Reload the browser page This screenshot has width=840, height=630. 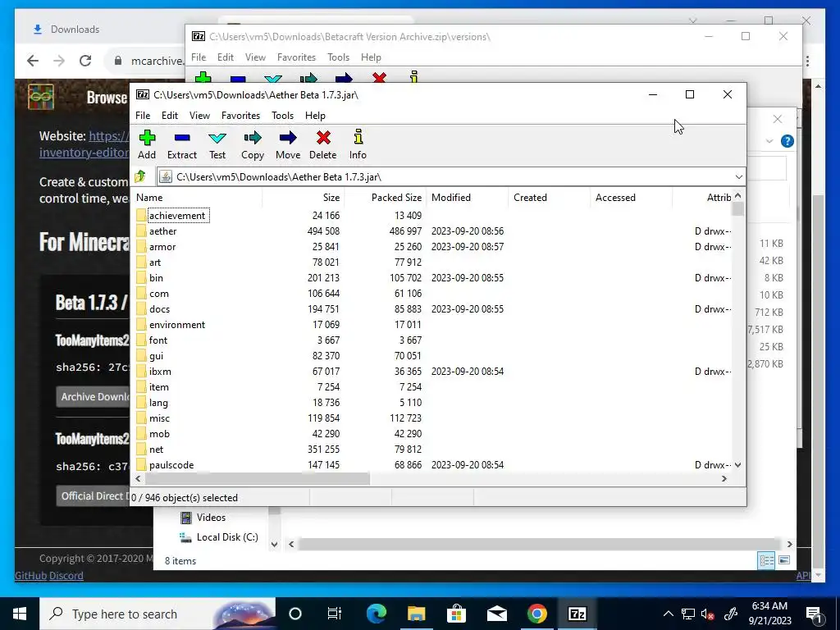(x=85, y=61)
